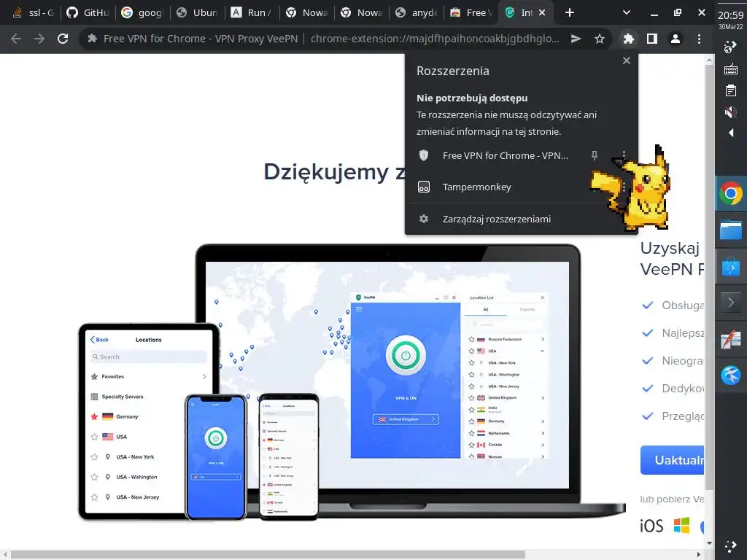This screenshot has height=560, width=747.
Task: Click the scroll down arrow of page scrollbar
Action: (709, 542)
